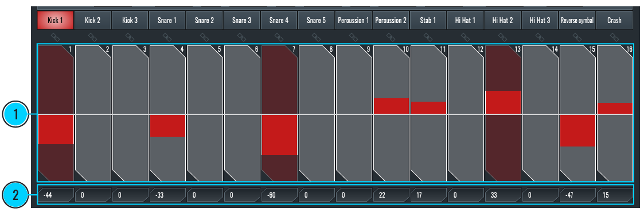Select the Reverse cymbal pad button
Image resolution: width=644 pixels, height=212 pixels.
pos(577,20)
